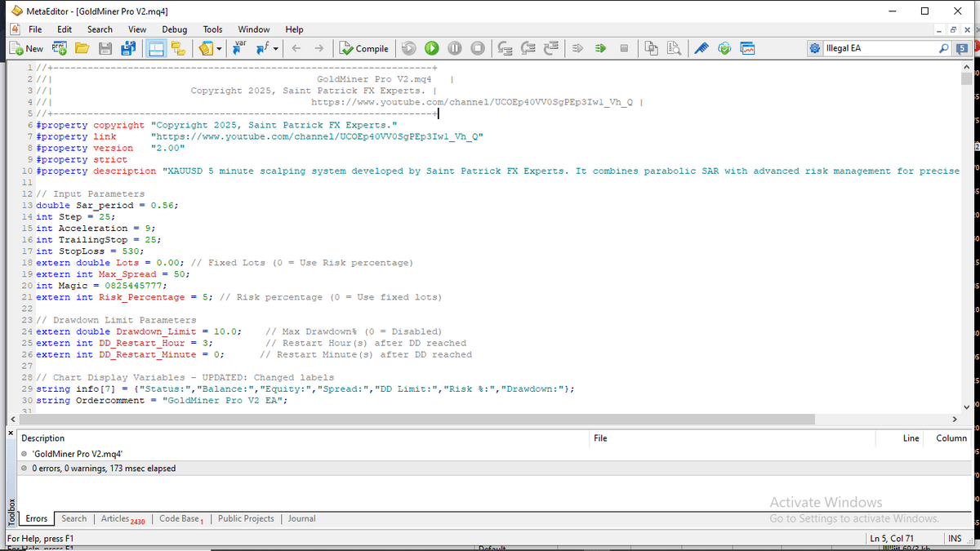Open the Tools menu
980x551 pixels.
(x=212, y=29)
